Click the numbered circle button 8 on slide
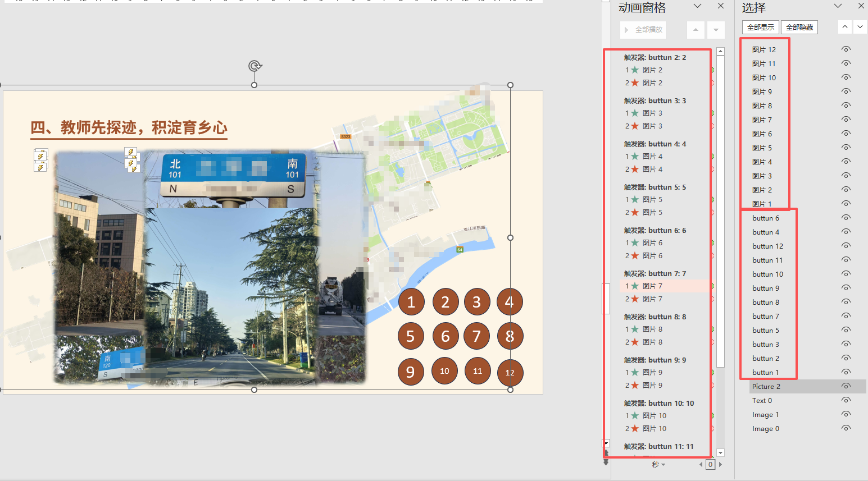The width and height of the screenshot is (868, 481). [510, 336]
